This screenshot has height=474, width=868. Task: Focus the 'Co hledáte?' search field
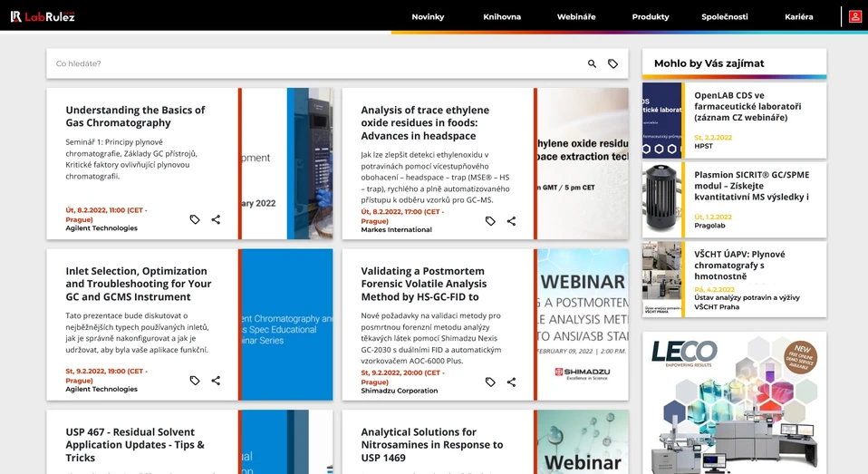point(315,63)
